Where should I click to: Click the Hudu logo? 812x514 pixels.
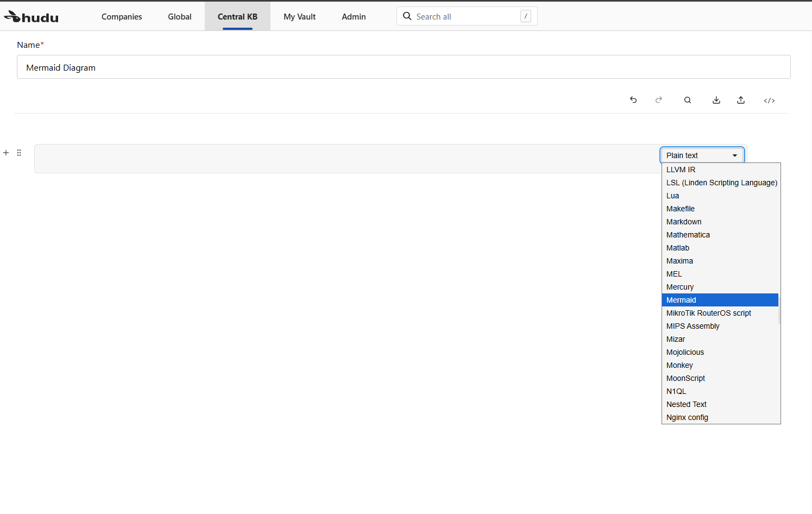pos(31,17)
